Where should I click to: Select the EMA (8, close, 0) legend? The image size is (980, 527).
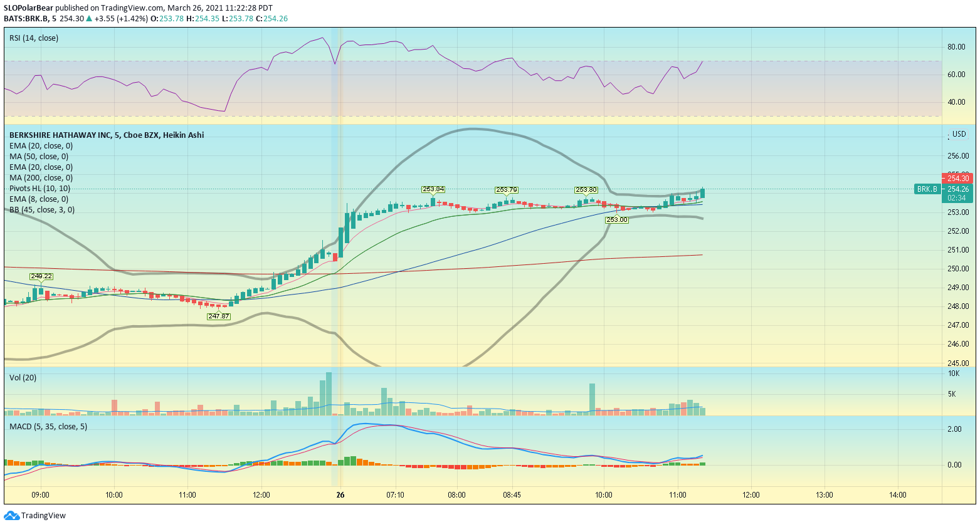[39, 199]
